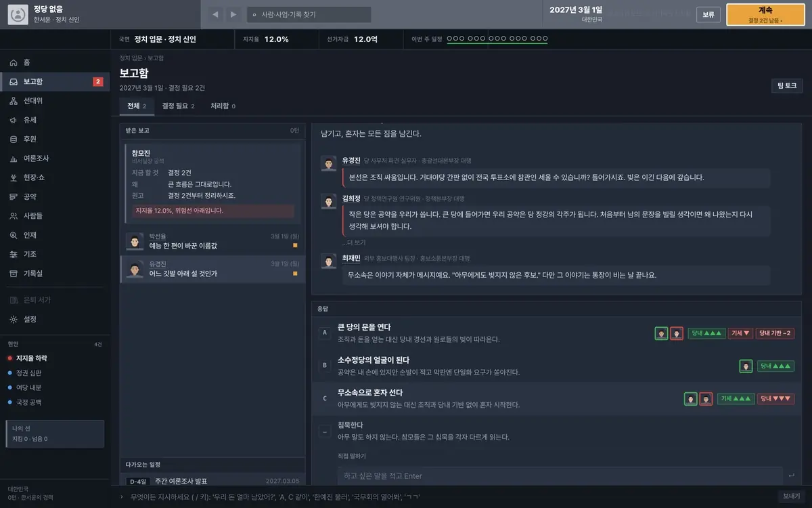The height and width of the screenshot is (508, 812).
Task: Click the red 당내 ▼▼▼ tag on option C
Action: pos(775,398)
